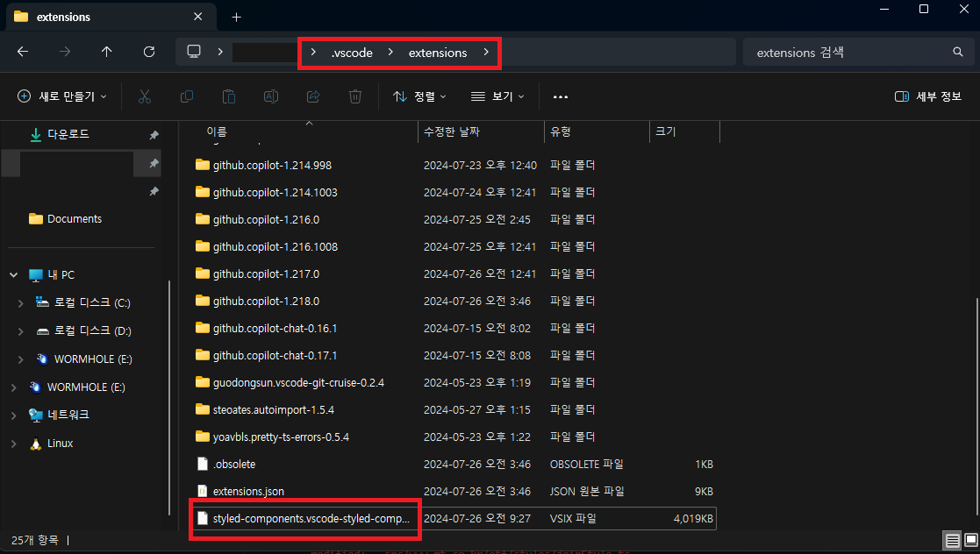Expand 로컬 디스크 (C:) tree node
Viewport: 980px width, 554px height.
pos(21,303)
